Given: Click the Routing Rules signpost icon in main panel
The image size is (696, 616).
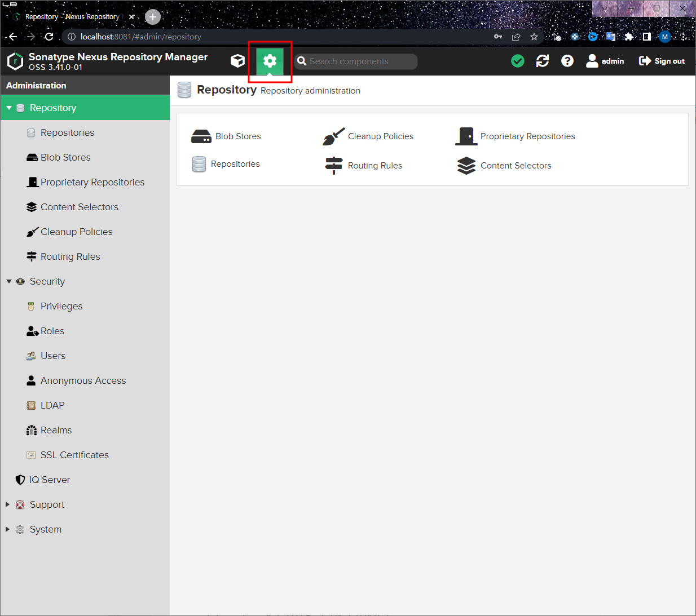Looking at the screenshot, I should pyautogui.click(x=334, y=166).
